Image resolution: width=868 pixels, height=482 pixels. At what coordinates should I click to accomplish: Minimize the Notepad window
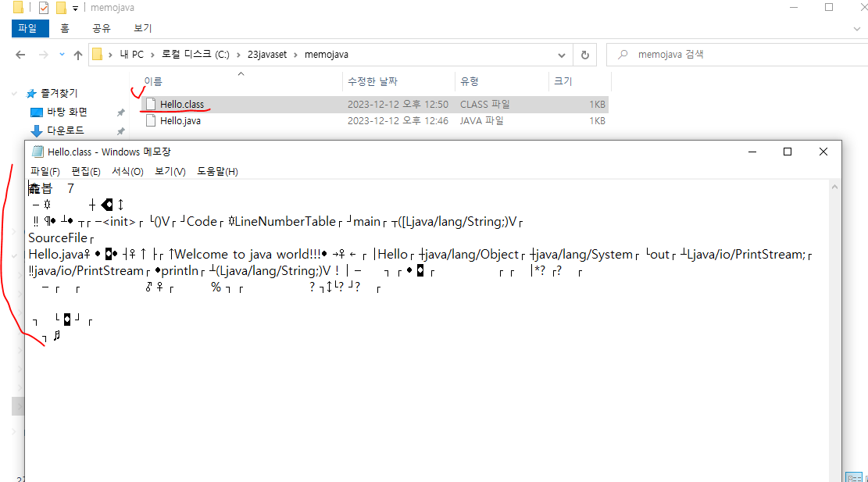pos(752,152)
